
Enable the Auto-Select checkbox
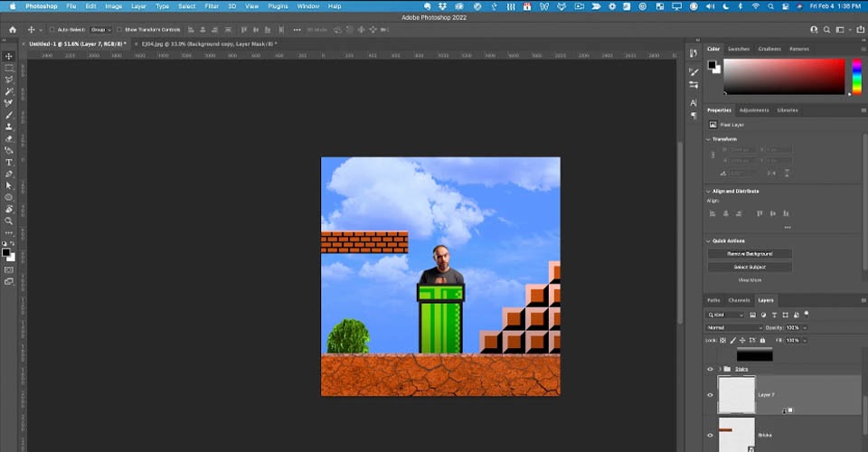click(x=52, y=30)
